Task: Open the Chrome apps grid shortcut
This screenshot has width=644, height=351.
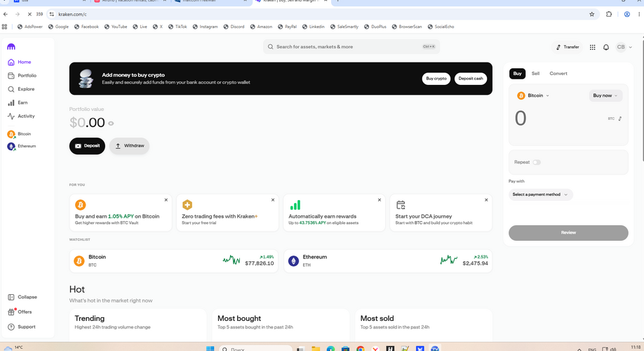Action: pos(4,27)
